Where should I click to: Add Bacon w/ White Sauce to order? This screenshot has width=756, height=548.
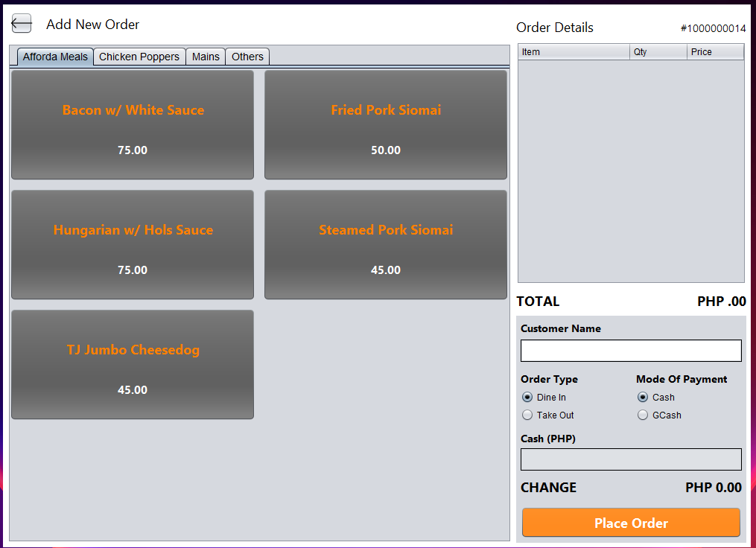(x=133, y=125)
